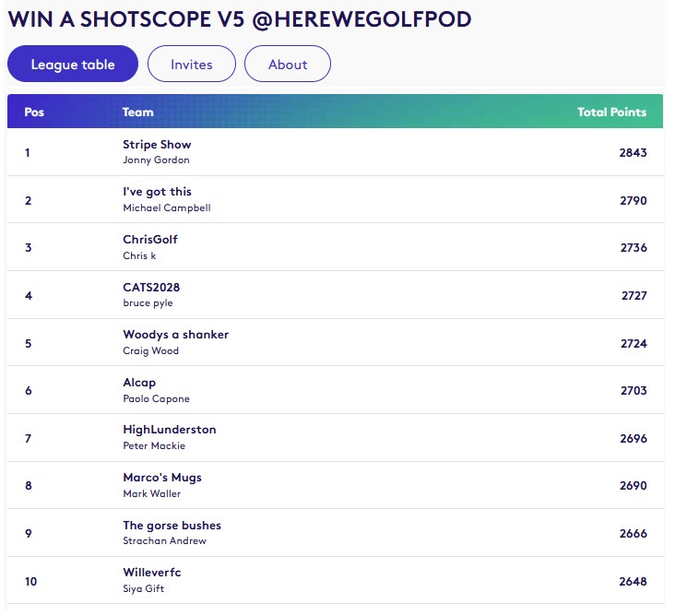This screenshot has height=616, width=687.
Task: Switch to the Invites tab
Action: pyautogui.click(x=192, y=65)
